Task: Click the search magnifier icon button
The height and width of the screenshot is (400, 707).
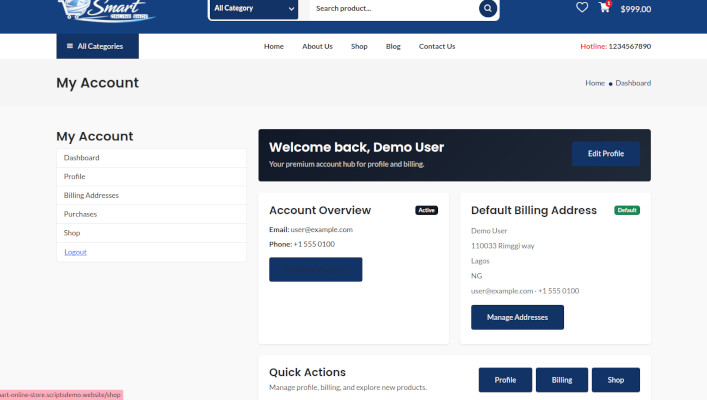Action: pyautogui.click(x=487, y=8)
